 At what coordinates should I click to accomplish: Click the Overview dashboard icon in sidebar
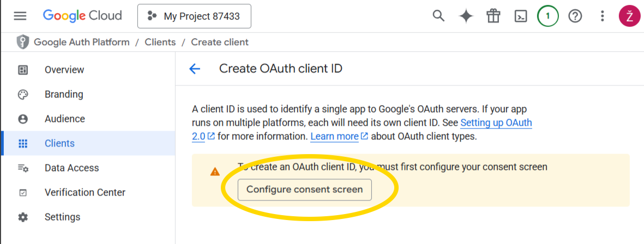click(23, 70)
